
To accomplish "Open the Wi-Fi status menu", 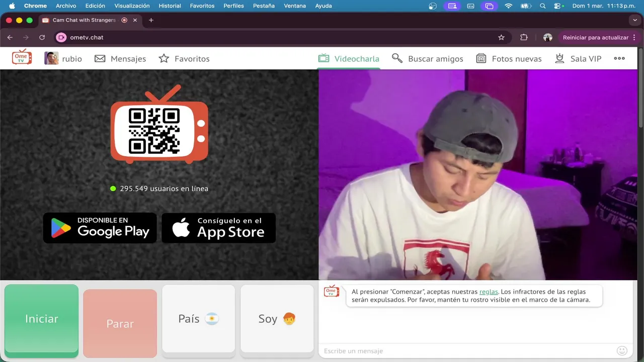I will 508,6.
